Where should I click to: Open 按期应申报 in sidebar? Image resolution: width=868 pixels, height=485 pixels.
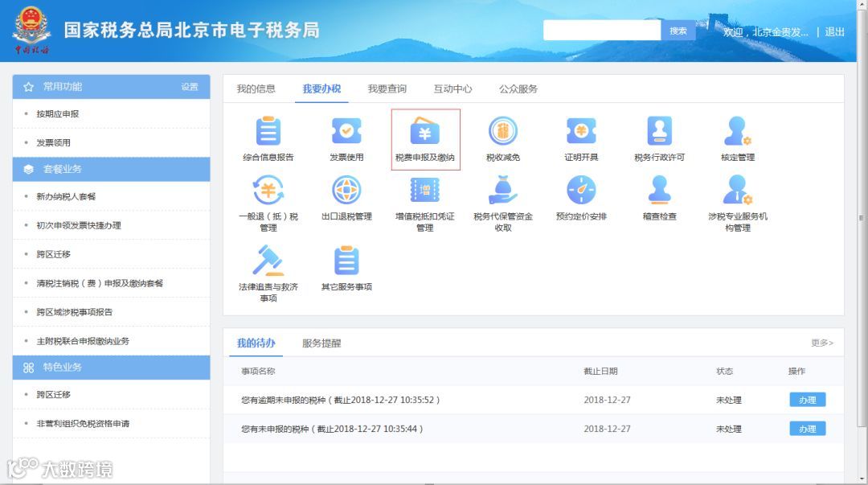(58, 113)
